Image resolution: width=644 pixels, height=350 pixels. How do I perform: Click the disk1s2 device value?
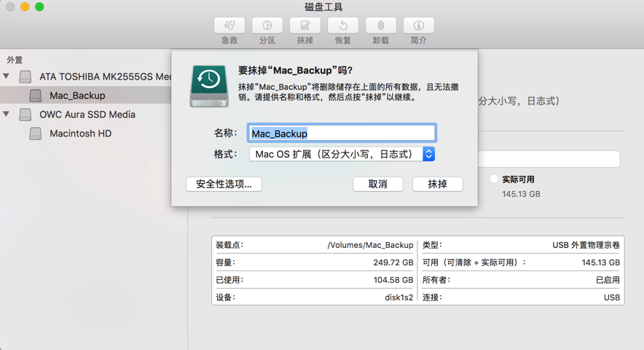[398, 297]
